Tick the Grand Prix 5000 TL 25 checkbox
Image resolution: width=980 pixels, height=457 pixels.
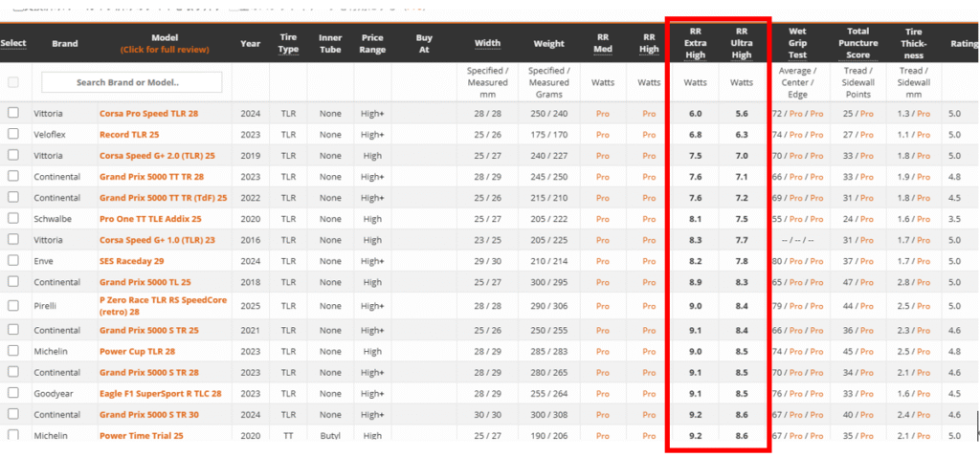click(13, 282)
